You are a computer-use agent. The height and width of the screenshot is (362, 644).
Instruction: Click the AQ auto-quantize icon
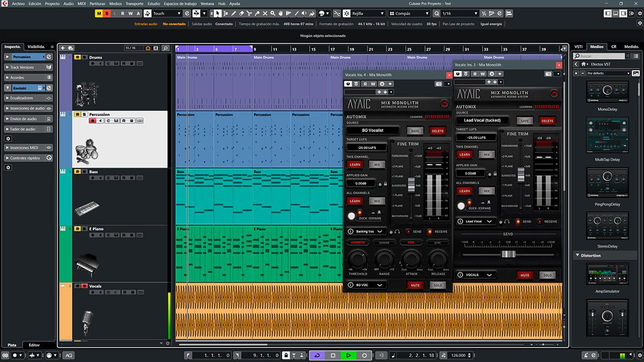69,355
